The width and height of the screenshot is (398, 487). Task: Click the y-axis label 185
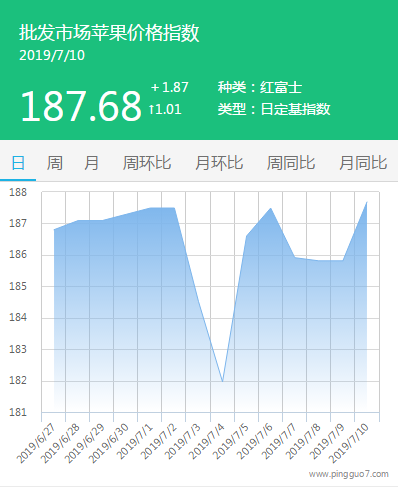click(x=18, y=286)
